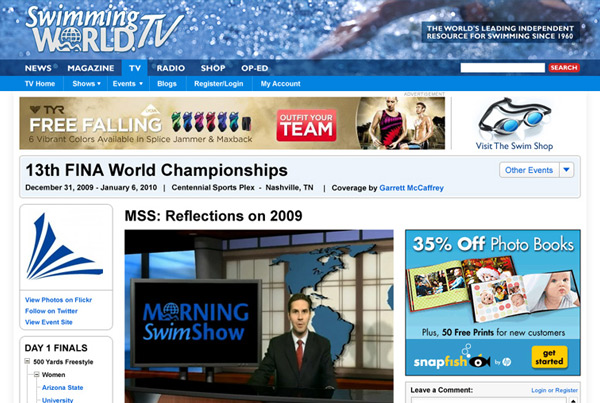Open the Register/Login page
This screenshot has width=600, height=403.
pos(218,83)
